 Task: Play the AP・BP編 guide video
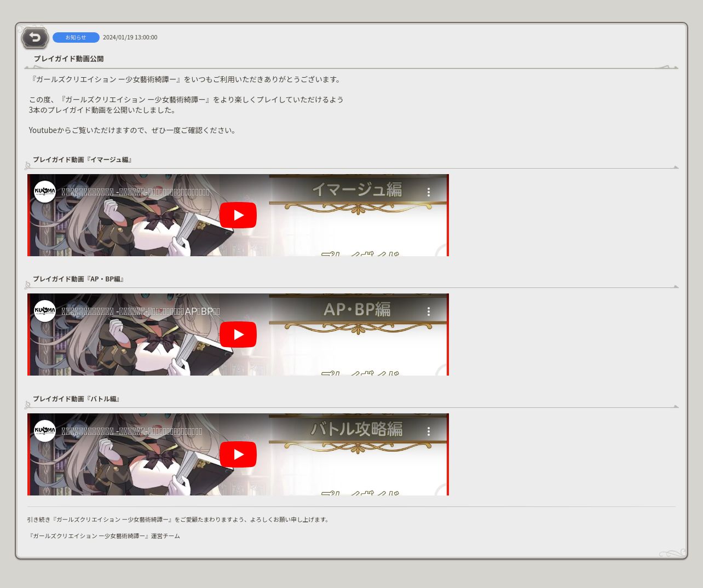238,335
